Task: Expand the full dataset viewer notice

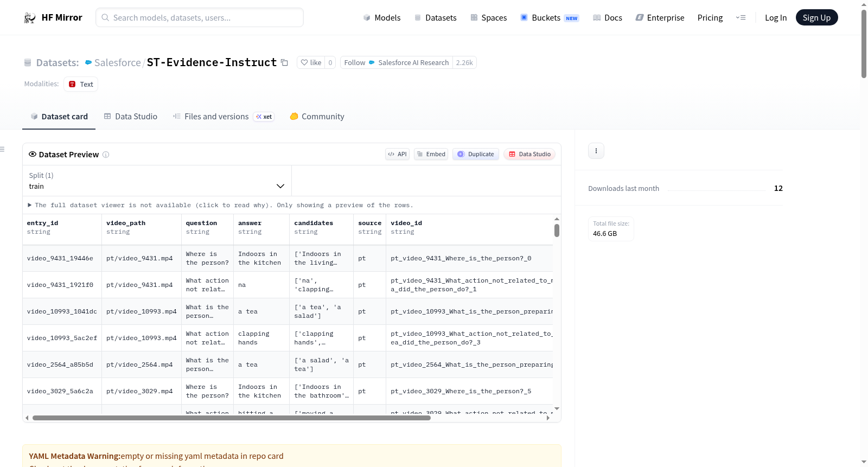Action: [221, 205]
